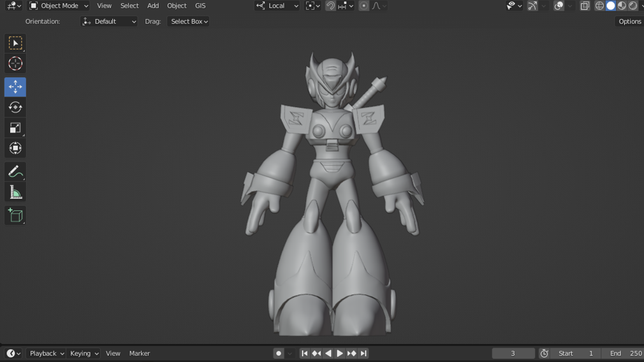The width and height of the screenshot is (644, 362).
Task: Activate the Rotate tool
Action: point(15,107)
